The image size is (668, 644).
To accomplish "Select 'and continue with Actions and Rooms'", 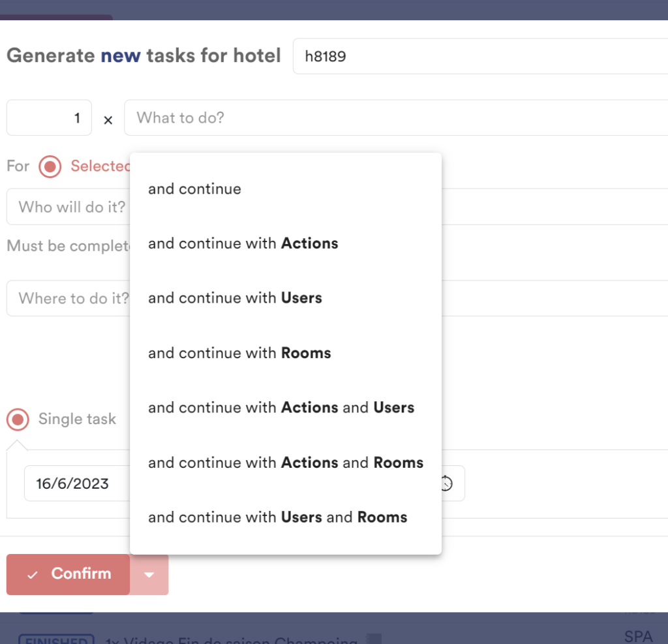I will (285, 463).
